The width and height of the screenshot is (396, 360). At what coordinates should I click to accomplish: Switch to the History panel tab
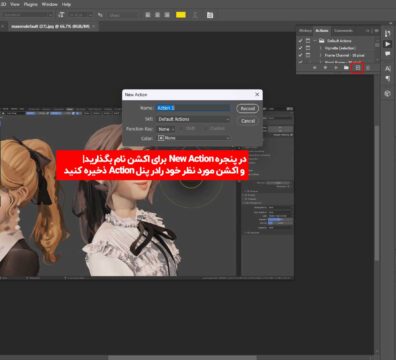click(305, 31)
